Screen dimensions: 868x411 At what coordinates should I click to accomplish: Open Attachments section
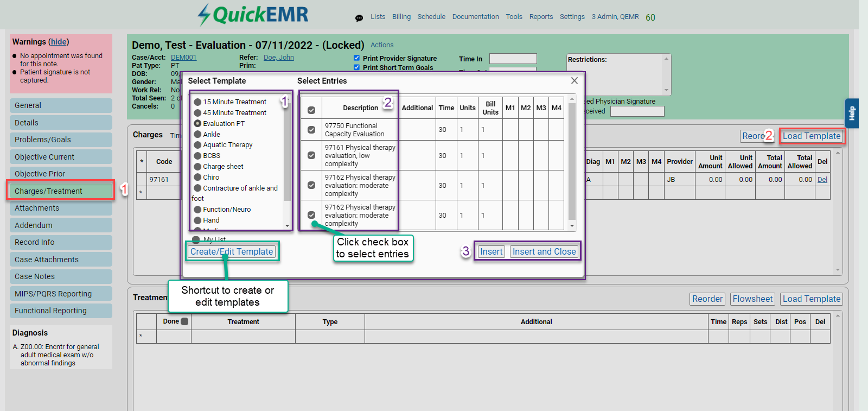(x=61, y=208)
